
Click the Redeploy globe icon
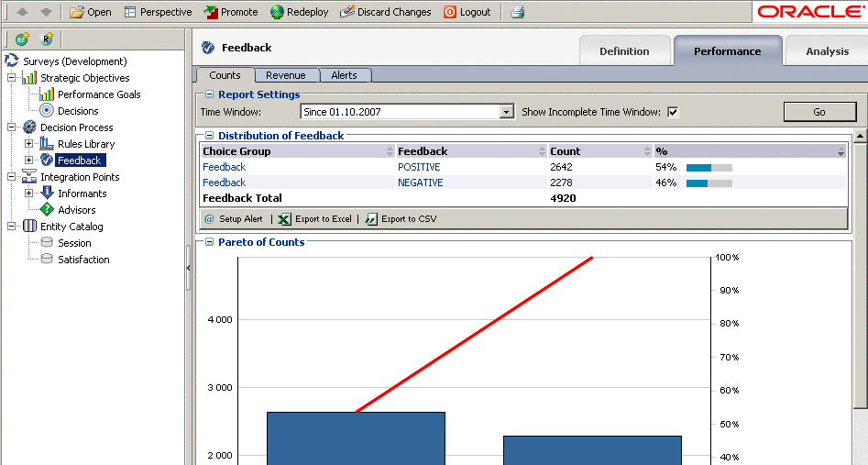277,12
